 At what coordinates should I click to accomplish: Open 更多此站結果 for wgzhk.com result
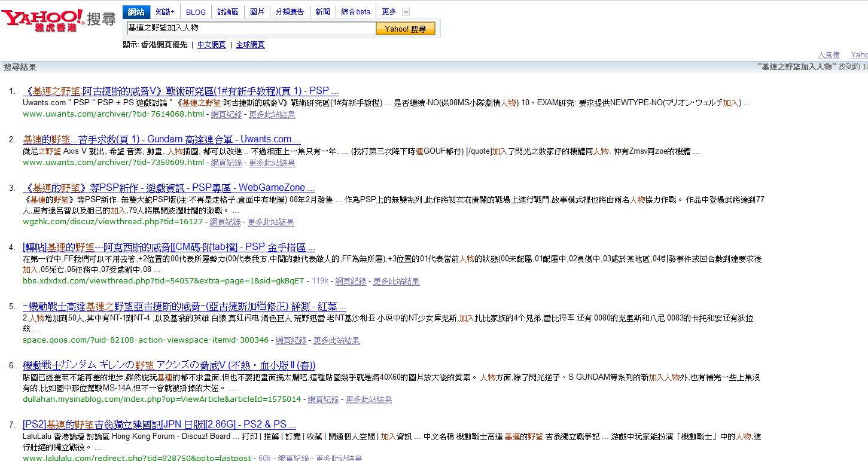click(x=271, y=222)
